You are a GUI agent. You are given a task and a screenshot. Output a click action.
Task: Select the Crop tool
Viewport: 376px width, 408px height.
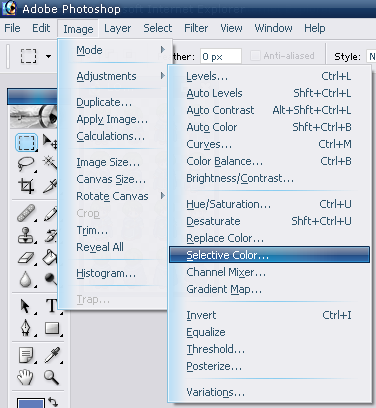point(26,186)
